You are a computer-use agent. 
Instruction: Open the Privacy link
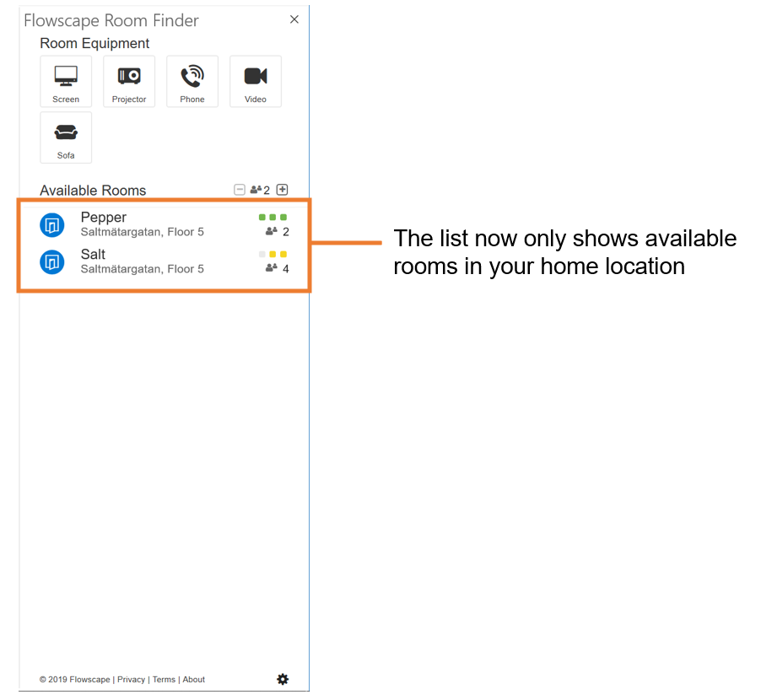pos(131,680)
